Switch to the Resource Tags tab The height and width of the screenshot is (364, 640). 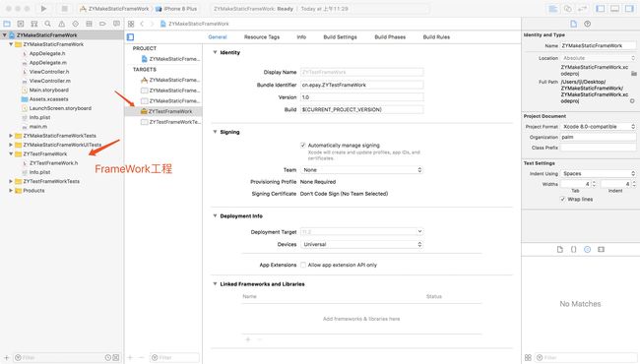(262, 37)
